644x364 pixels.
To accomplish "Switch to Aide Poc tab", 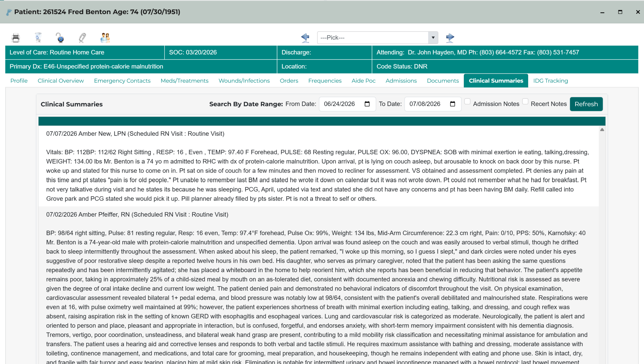I will point(364,81).
